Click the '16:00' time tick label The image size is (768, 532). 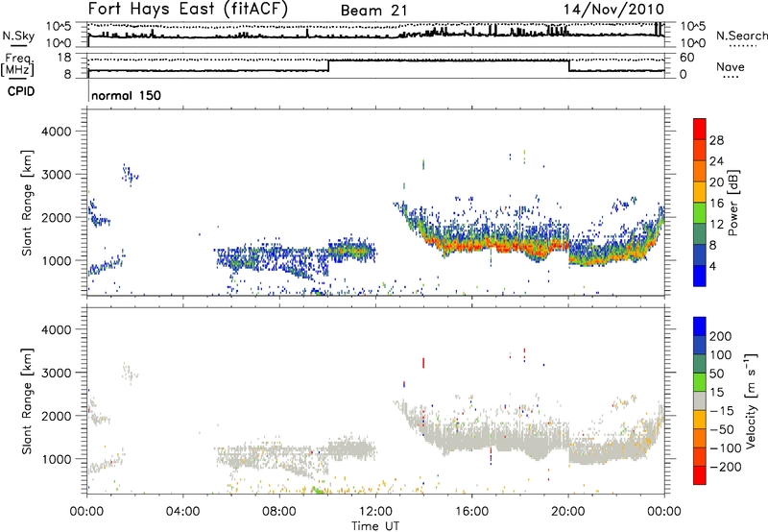[471, 512]
